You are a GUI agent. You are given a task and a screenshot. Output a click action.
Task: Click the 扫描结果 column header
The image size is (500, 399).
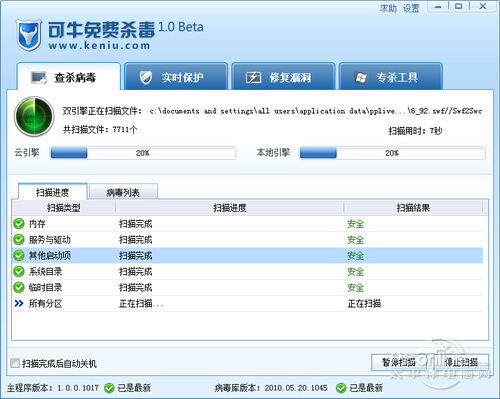click(x=413, y=208)
